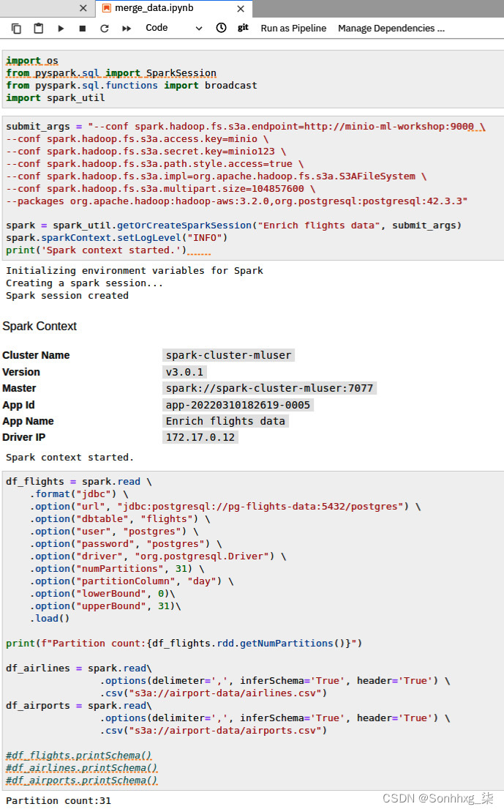Click the clock icon in toolbar
The image size is (504, 812).
221,28
